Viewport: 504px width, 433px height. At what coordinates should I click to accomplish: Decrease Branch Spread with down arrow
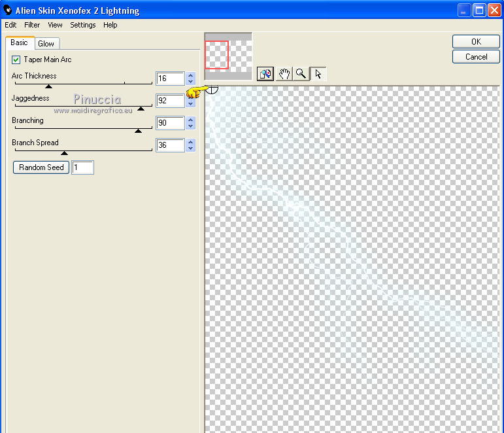coord(191,148)
